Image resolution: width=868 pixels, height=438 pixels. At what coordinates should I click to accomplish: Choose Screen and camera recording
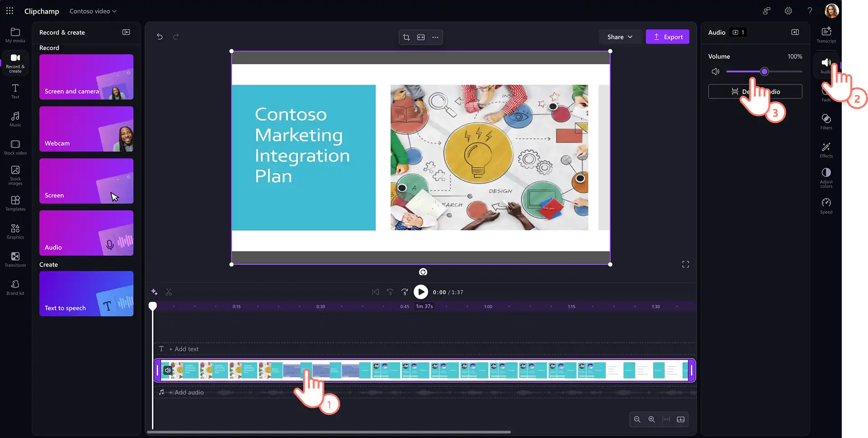pyautogui.click(x=86, y=77)
